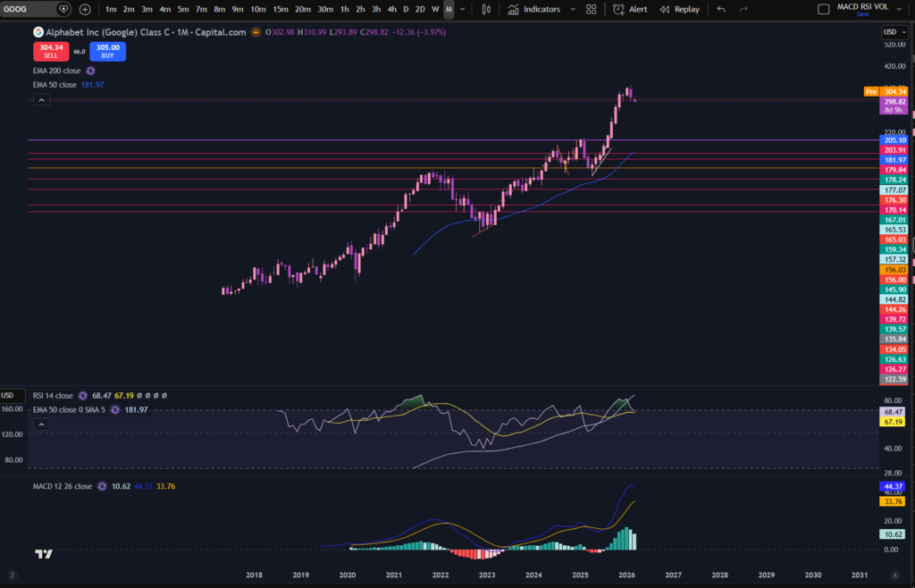Select the 1h timeframe

(344, 9)
